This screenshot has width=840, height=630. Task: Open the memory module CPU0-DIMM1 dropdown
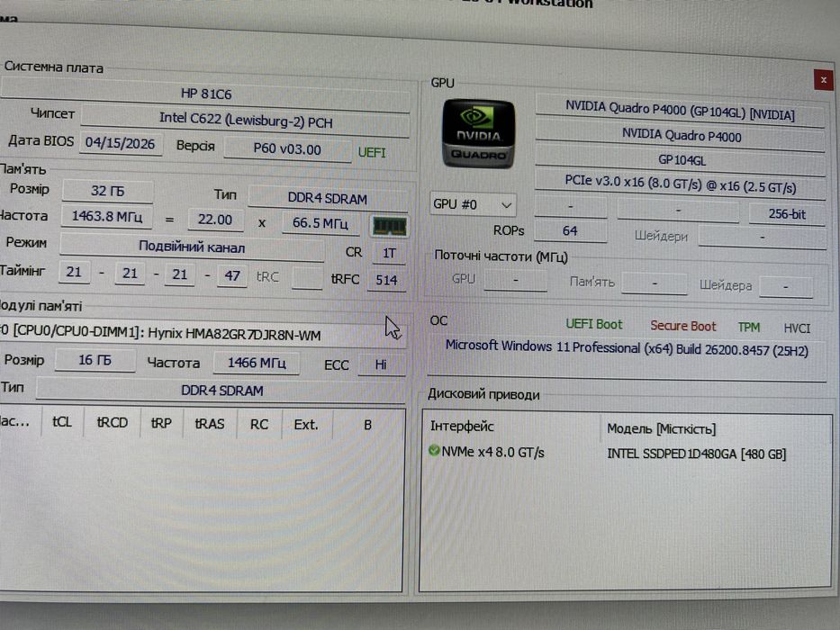click(203, 334)
